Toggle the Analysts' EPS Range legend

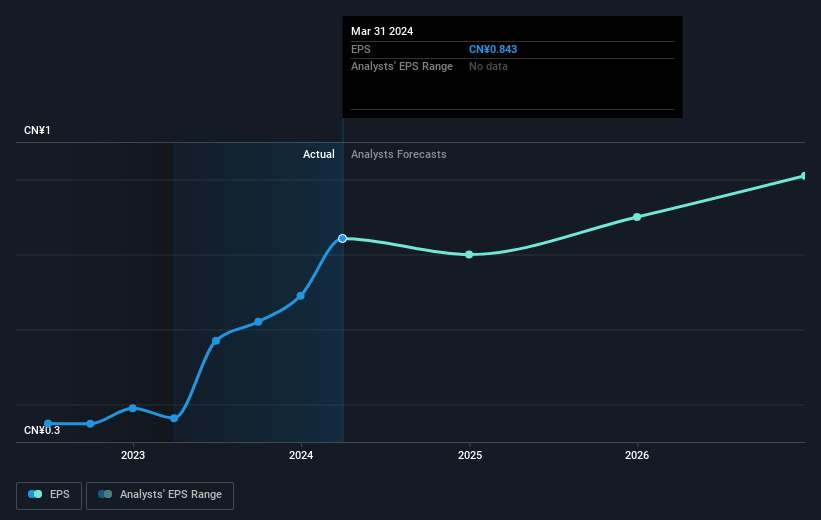(x=160, y=495)
